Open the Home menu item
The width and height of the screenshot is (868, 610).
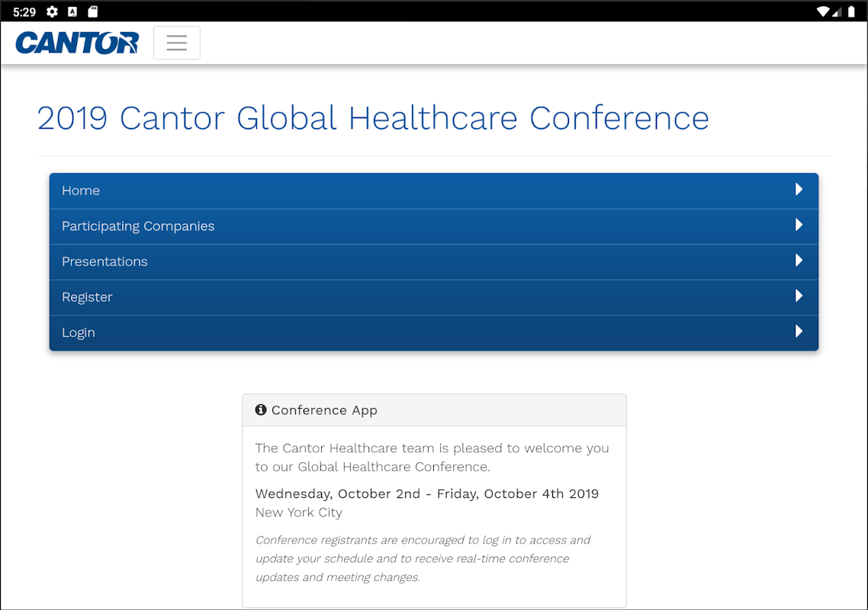434,191
